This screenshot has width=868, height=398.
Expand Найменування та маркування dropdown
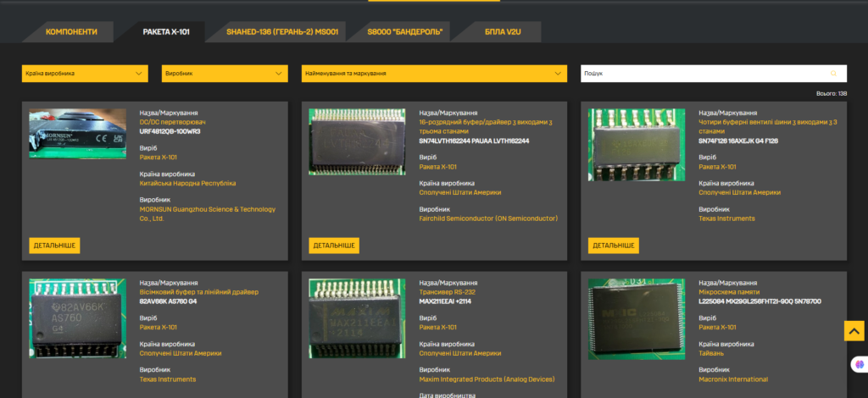(434, 74)
